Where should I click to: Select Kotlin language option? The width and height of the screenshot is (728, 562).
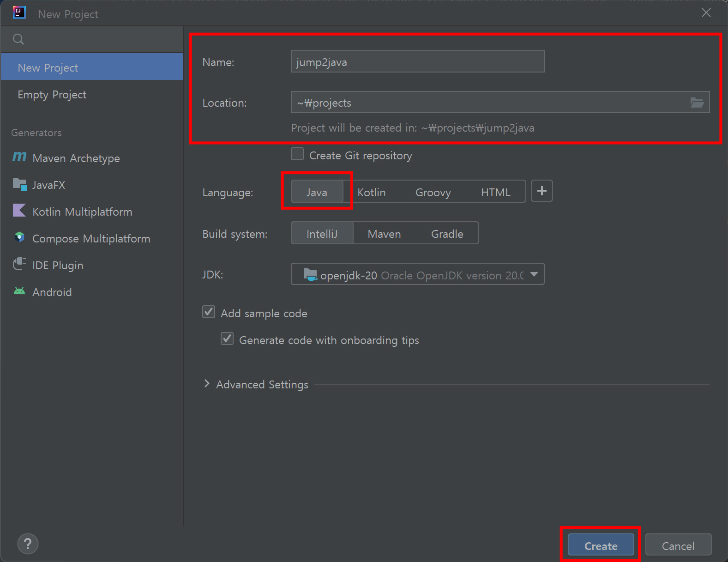click(x=372, y=192)
